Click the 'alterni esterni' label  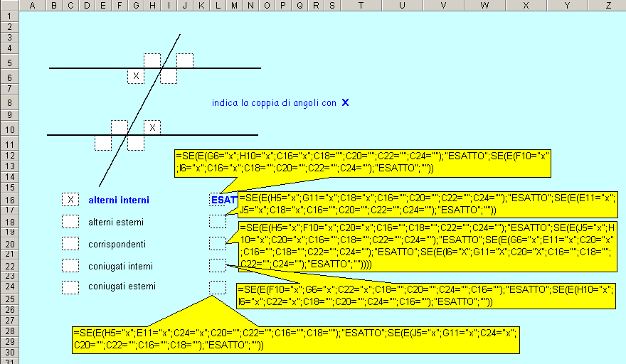(116, 223)
